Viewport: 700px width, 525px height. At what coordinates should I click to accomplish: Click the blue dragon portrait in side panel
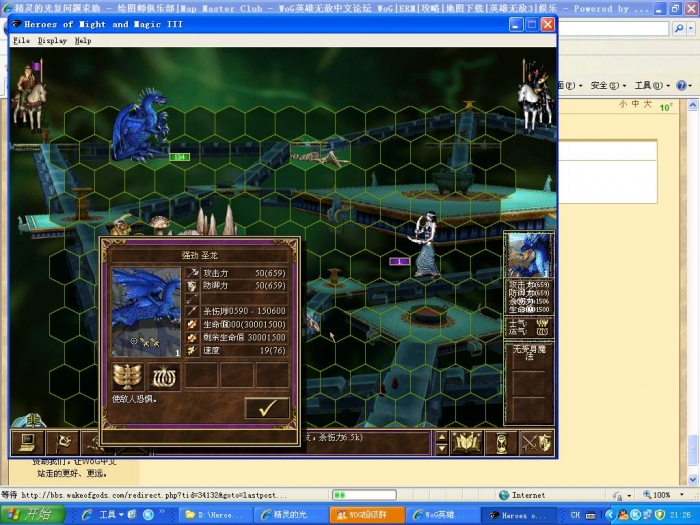pyautogui.click(x=529, y=255)
